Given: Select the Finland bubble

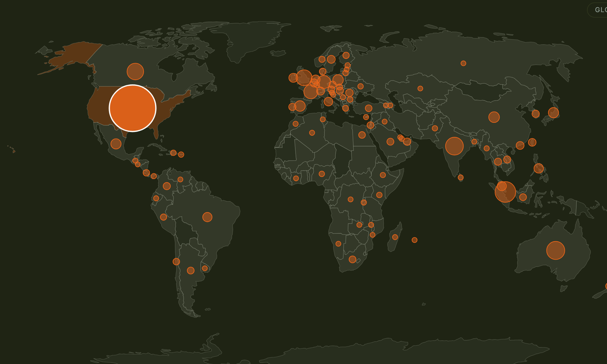Looking at the screenshot, I should 346,56.
